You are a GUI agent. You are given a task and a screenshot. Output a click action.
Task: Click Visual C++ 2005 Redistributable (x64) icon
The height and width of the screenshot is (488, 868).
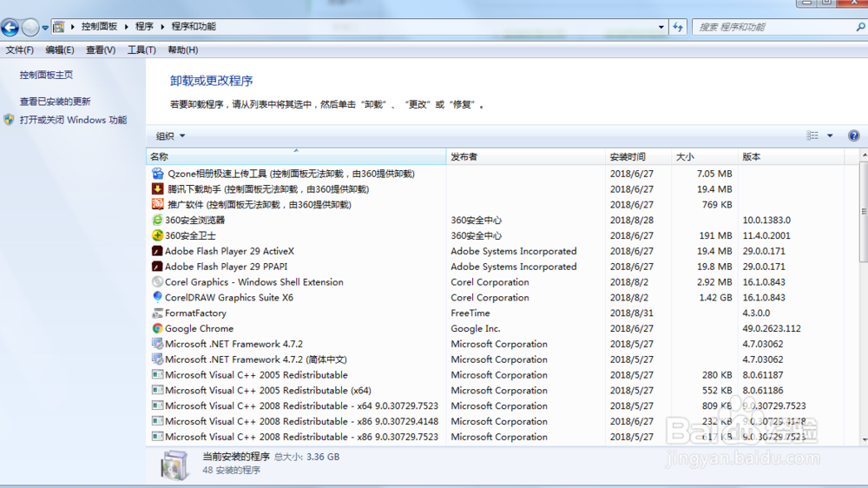coord(158,391)
